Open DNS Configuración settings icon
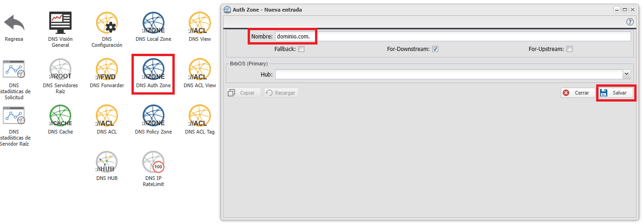The width and height of the screenshot is (644, 224). (107, 24)
